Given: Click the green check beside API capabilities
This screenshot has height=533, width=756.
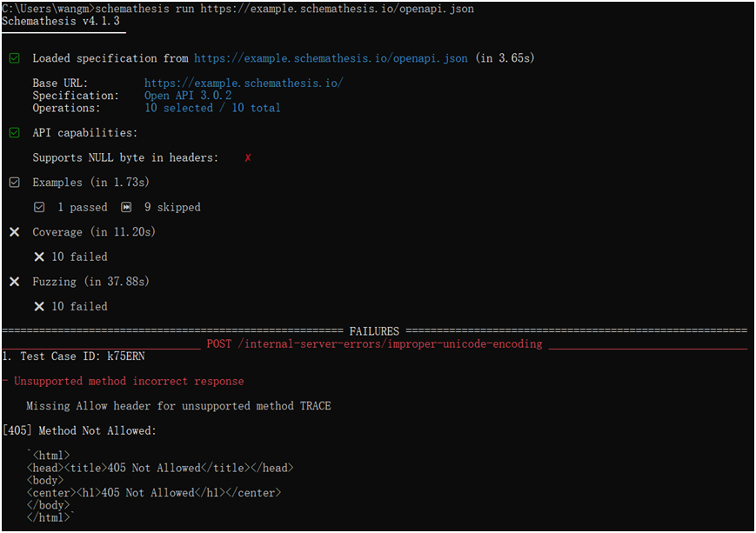Looking at the screenshot, I should tap(14, 133).
